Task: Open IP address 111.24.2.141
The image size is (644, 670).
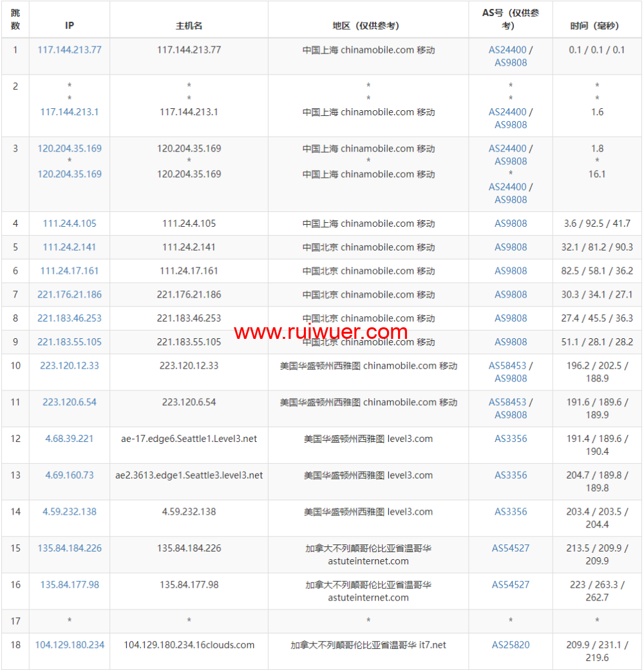Action: [x=70, y=247]
